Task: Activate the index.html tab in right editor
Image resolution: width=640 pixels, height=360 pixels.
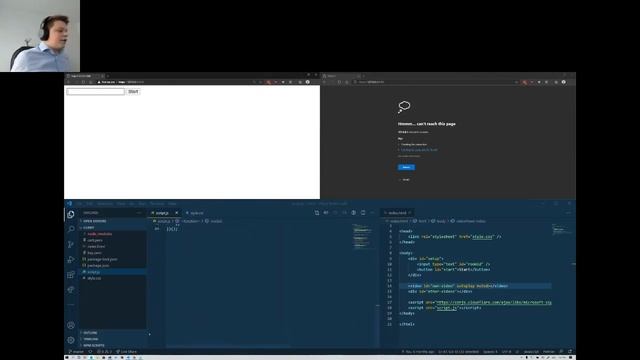Action: click(397, 213)
